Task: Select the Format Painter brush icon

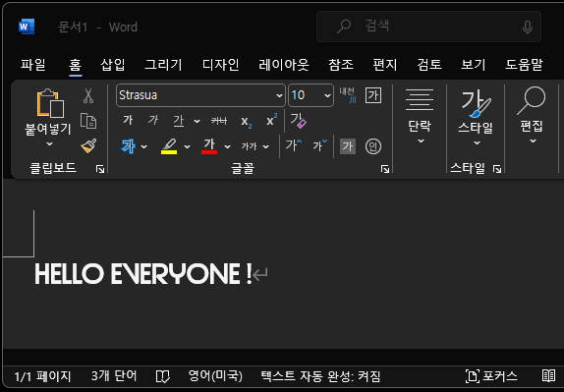Action: [x=88, y=146]
